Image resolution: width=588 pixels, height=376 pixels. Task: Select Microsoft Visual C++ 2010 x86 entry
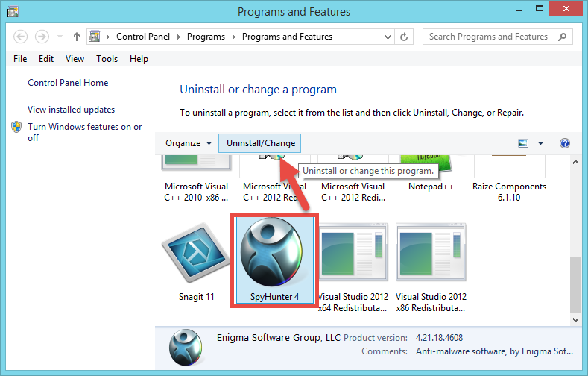196,179
